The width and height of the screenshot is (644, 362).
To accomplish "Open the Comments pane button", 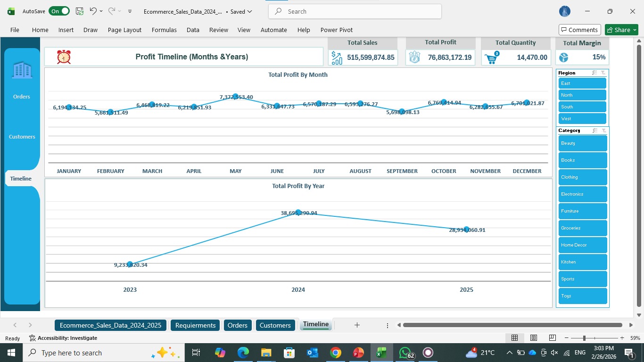I will coord(580,30).
